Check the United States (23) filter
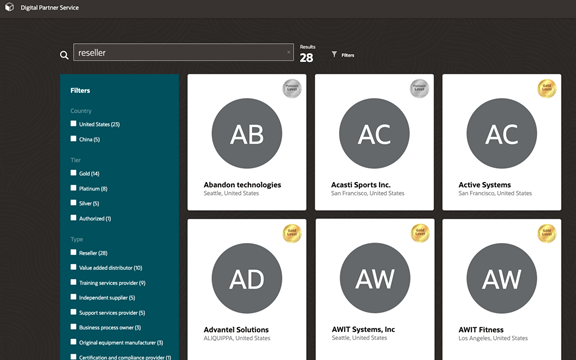The width and height of the screenshot is (576, 360). pyautogui.click(x=73, y=123)
